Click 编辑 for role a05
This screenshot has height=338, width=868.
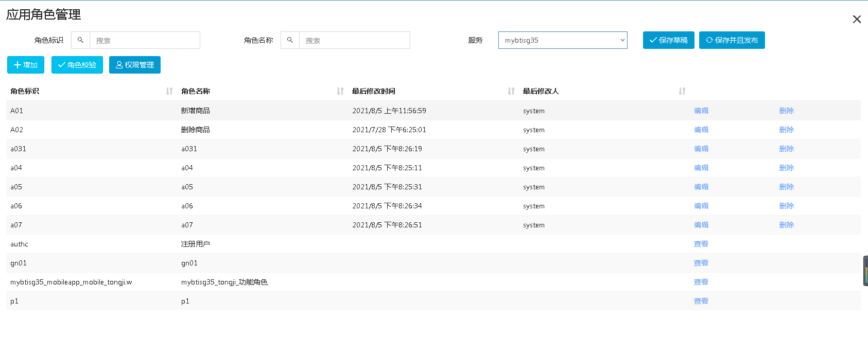tap(701, 187)
